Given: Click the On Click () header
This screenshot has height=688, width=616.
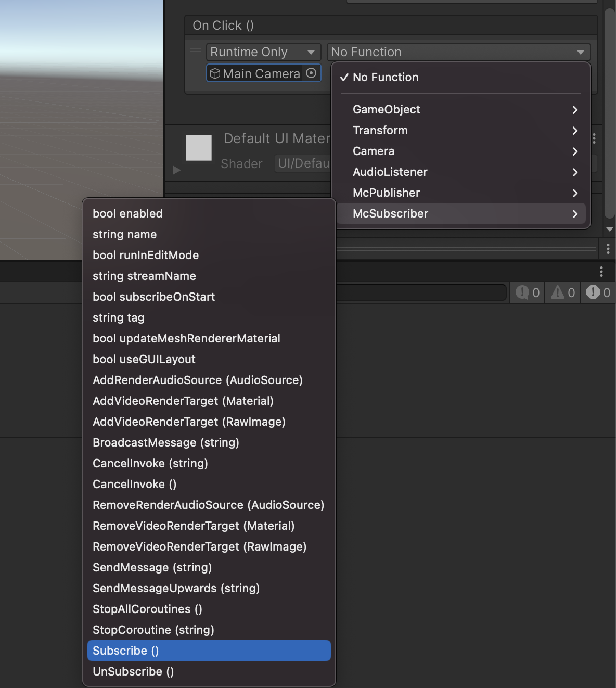Looking at the screenshot, I should coord(391,26).
